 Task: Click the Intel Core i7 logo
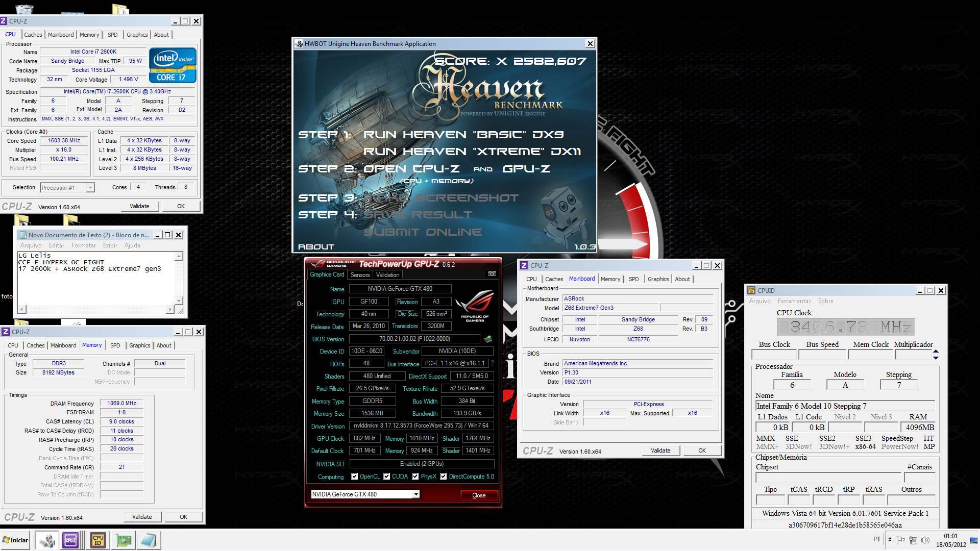(x=173, y=65)
